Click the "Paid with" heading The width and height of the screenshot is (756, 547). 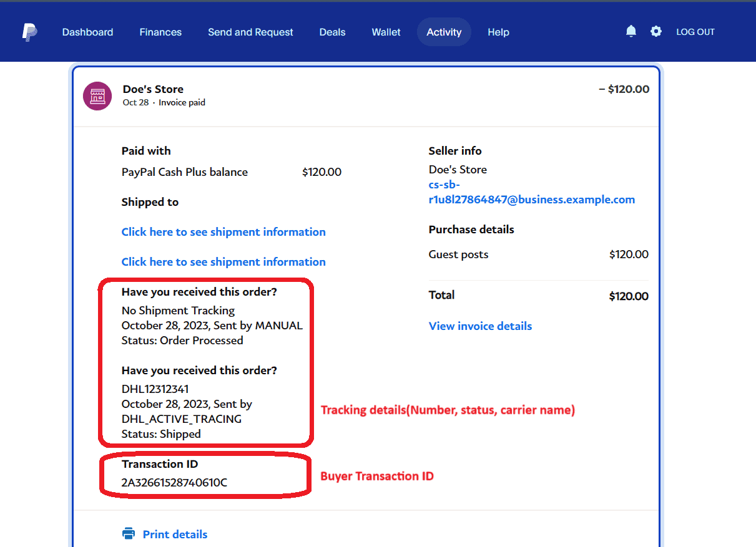click(146, 151)
